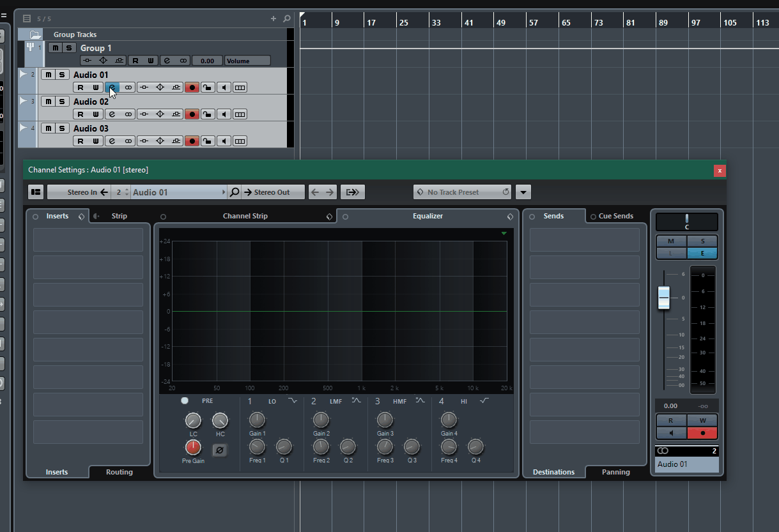Viewport: 779px width, 532px height.
Task: Click the edit output chain icon
Action: pos(352,192)
